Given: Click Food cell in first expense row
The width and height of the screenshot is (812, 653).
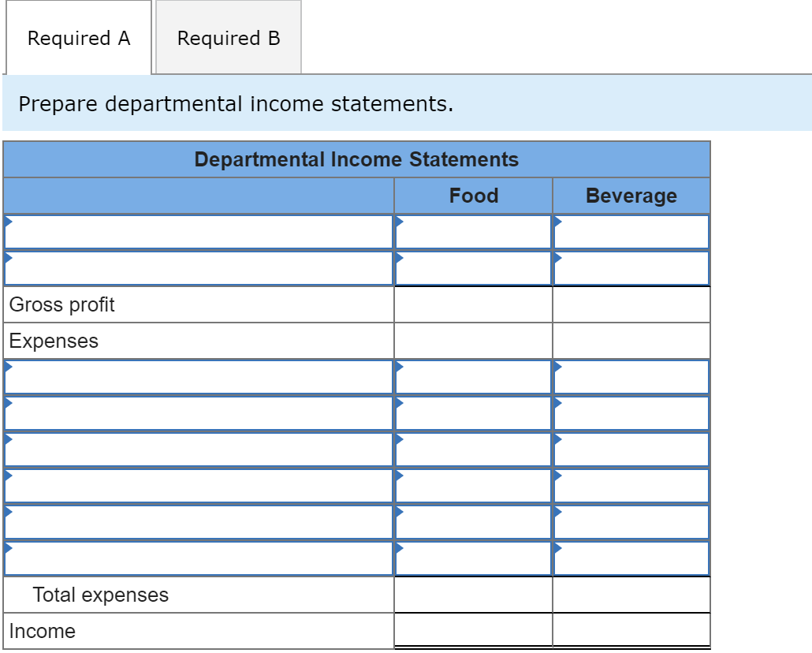Looking at the screenshot, I should point(473,377).
